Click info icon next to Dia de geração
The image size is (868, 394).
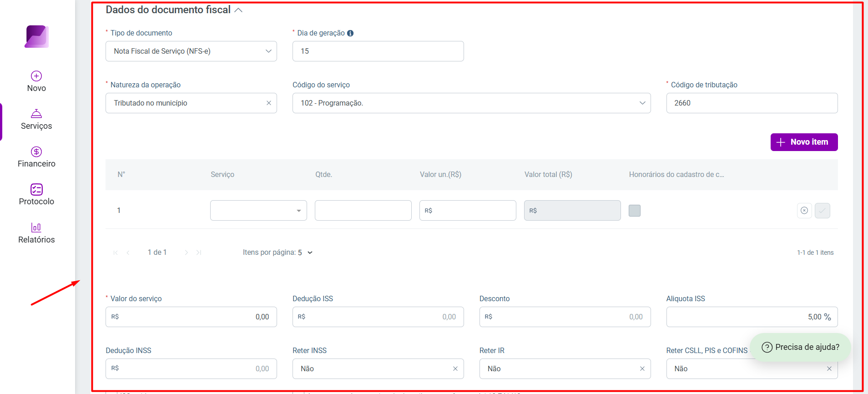point(350,33)
